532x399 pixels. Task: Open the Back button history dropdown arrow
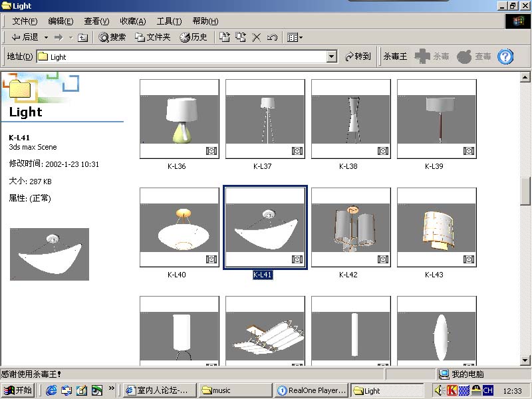(x=46, y=38)
